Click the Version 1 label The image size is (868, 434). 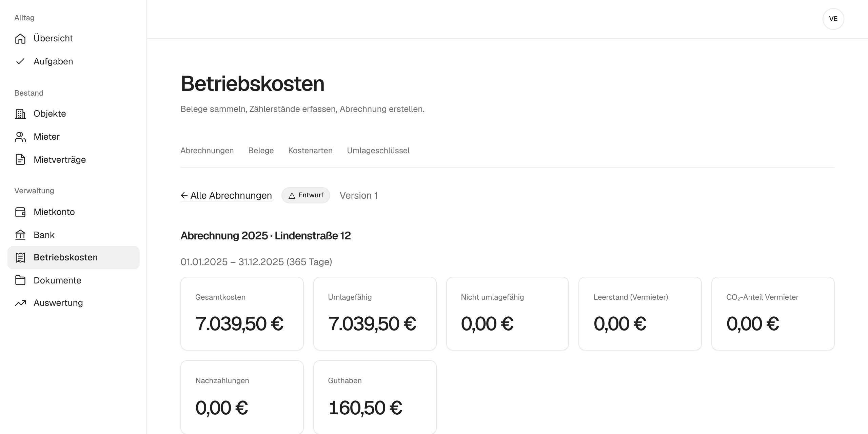point(359,196)
